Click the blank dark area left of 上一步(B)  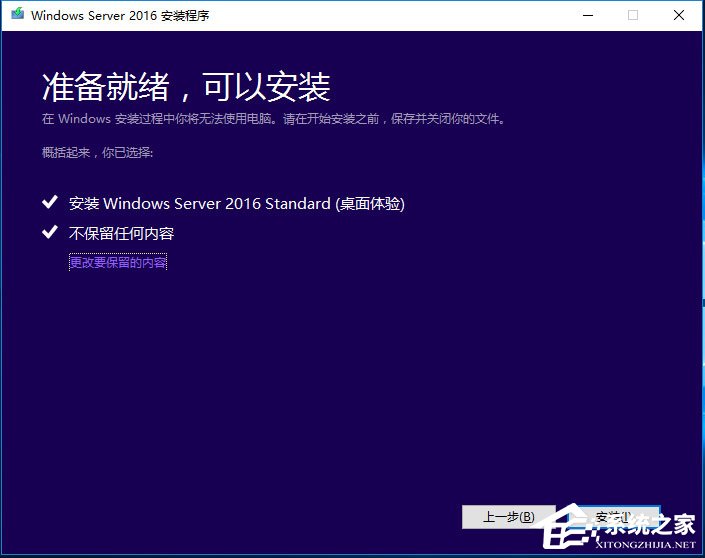point(250,517)
